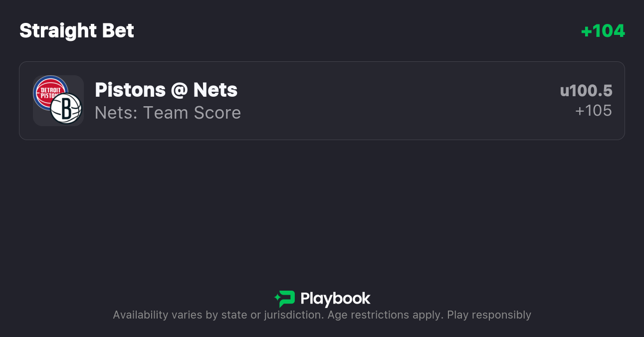644x337 pixels.
Task: Click the @ symbol between team names
Action: pos(179,90)
